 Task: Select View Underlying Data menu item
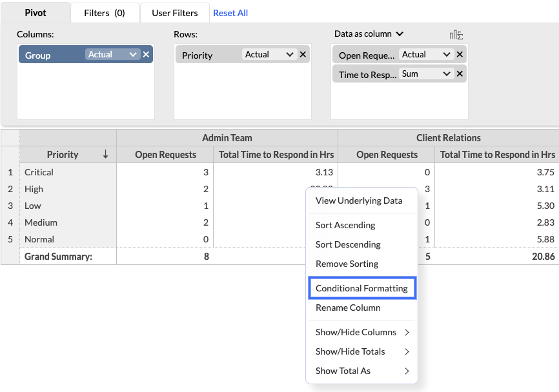359,201
